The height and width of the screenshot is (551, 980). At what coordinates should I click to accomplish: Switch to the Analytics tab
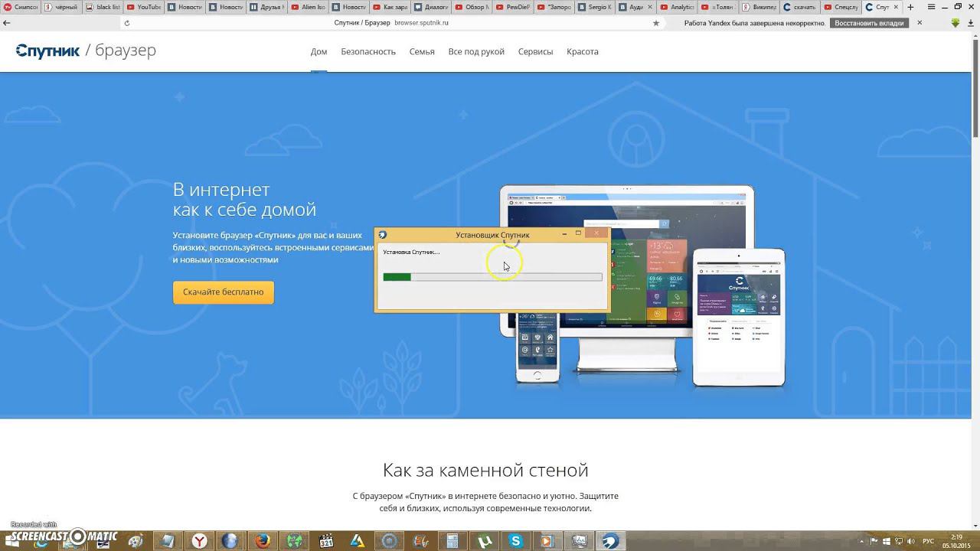click(x=678, y=7)
